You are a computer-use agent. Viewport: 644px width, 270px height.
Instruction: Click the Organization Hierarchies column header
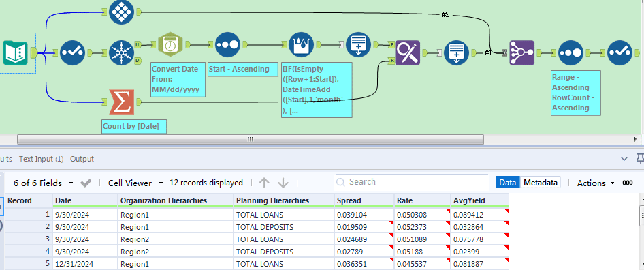(x=176, y=201)
